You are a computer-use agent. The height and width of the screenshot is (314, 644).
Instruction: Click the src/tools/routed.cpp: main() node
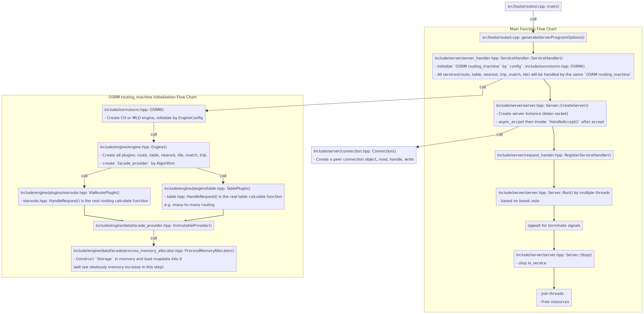coord(533,7)
